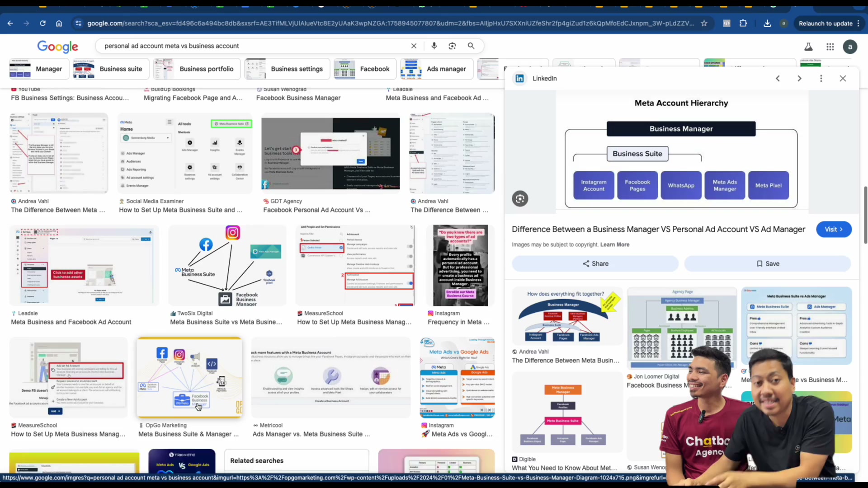Open Digible related image thumbnail
868x488 pixels.
tap(567, 412)
